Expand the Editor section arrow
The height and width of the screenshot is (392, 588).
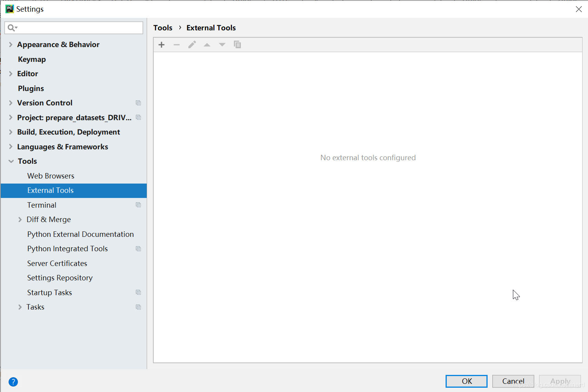click(11, 74)
